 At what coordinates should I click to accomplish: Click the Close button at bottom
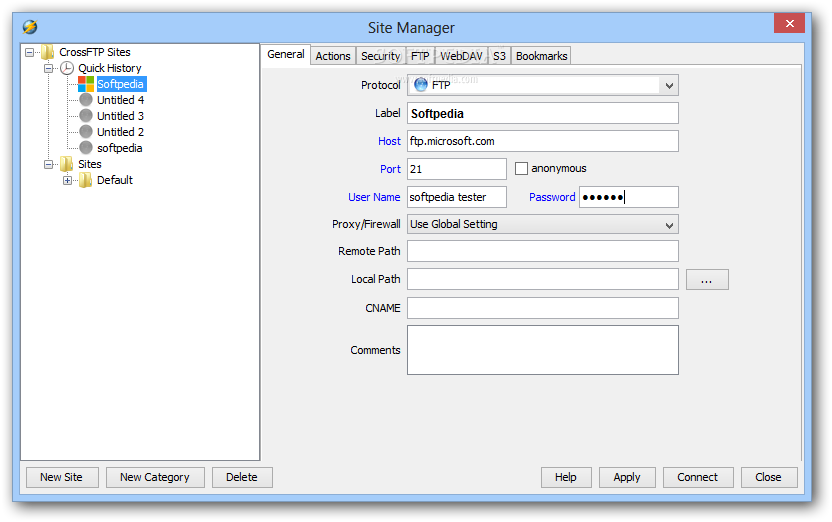[769, 477]
